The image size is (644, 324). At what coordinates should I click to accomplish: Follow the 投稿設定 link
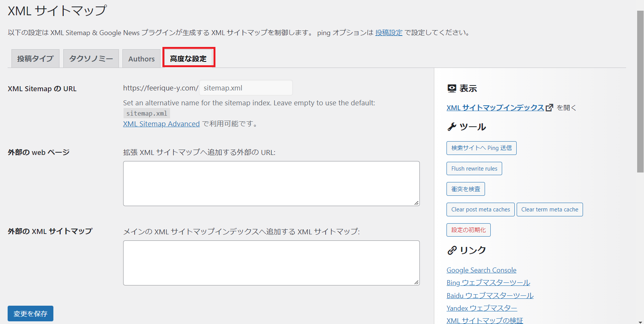(389, 33)
